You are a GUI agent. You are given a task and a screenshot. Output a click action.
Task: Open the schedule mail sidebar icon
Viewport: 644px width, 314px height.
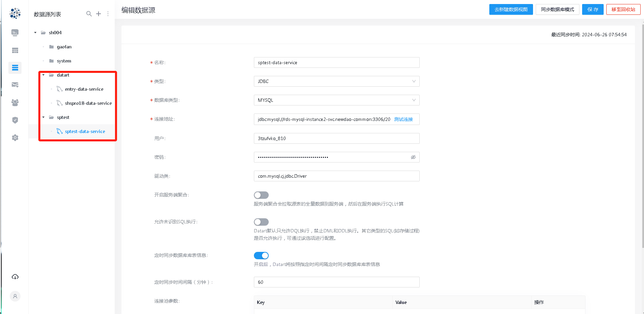coord(15,85)
